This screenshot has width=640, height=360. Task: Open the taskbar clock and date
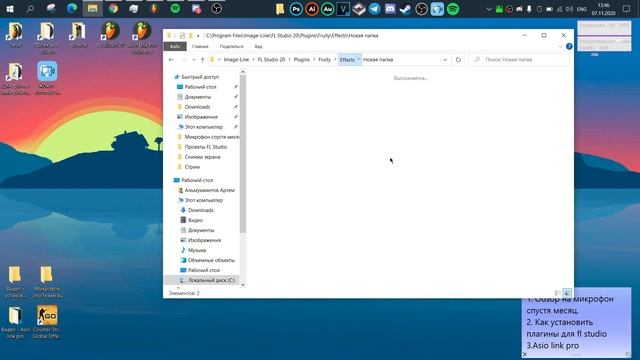click(604, 9)
